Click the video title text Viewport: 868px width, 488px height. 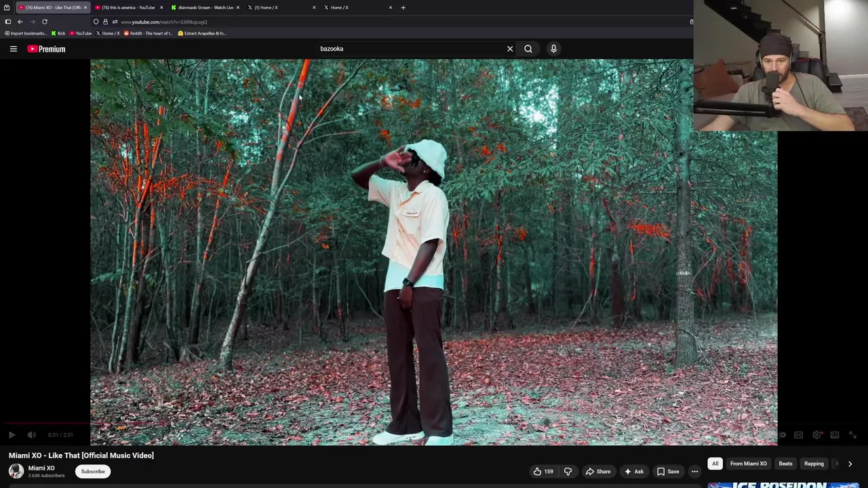(81, 455)
